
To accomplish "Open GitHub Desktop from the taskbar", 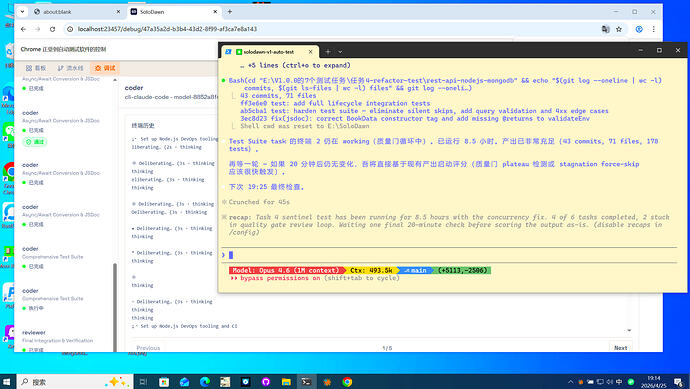I will coord(266,382).
